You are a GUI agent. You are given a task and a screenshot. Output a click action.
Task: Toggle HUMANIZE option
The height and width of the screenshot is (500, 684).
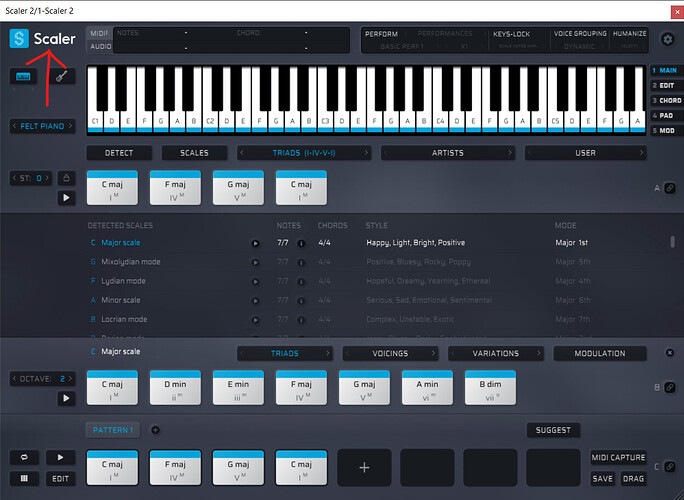coord(629,34)
